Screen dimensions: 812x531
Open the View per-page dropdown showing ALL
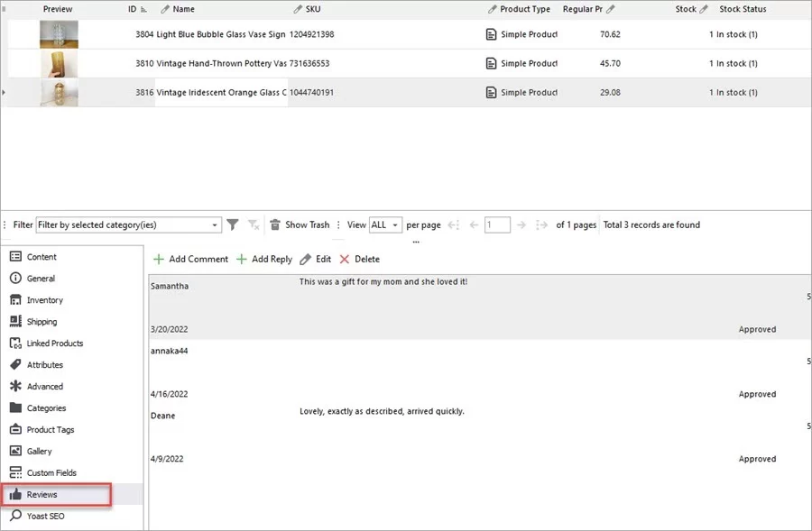point(386,224)
